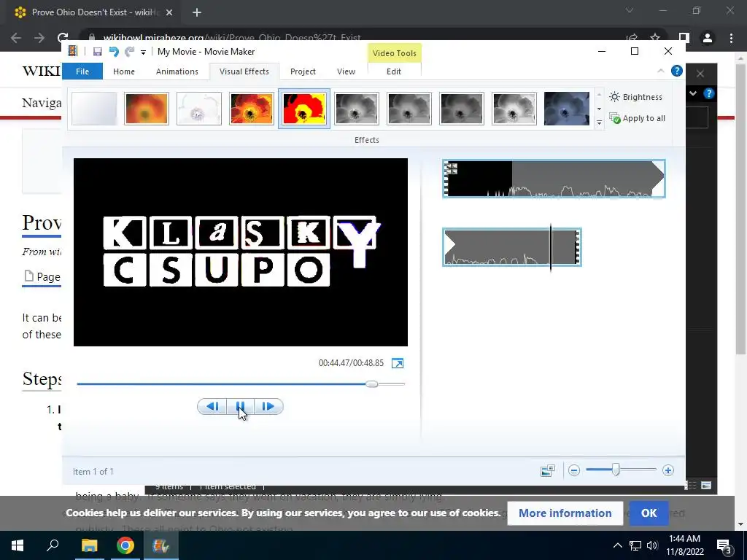The height and width of the screenshot is (560, 747).
Task: Apply the sharp orange-red flower effect
Action: (x=252, y=109)
